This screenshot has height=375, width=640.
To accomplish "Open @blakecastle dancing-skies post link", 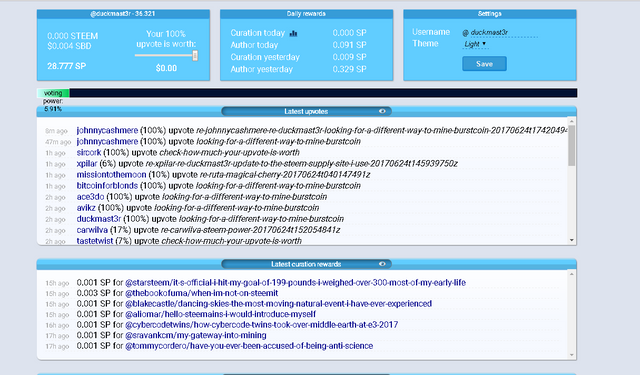I will point(278,304).
